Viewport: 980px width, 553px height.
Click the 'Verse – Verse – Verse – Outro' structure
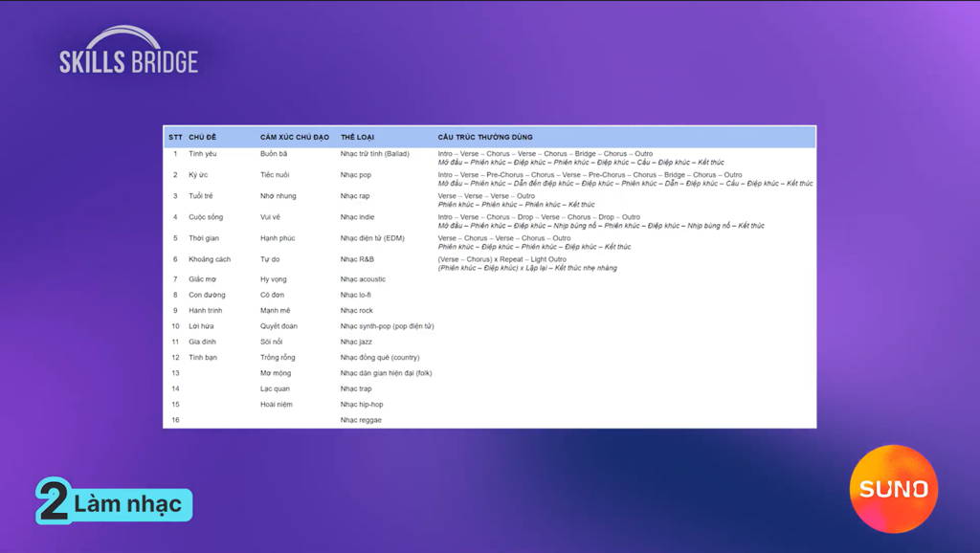pos(486,195)
